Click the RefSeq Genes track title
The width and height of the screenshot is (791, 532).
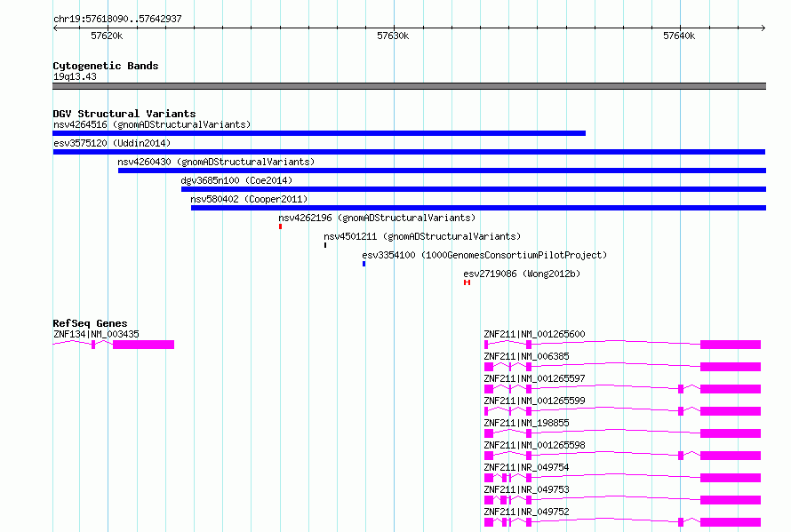(90, 323)
